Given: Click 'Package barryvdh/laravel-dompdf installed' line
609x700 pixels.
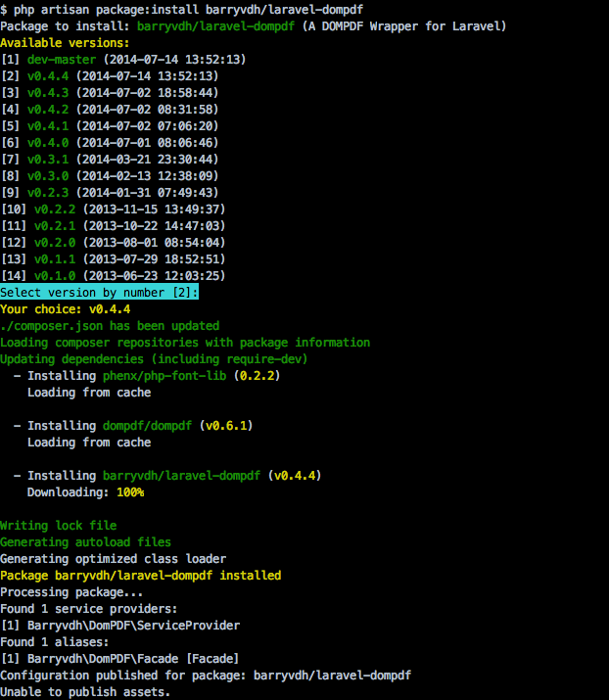Looking at the screenshot, I should (141, 576).
